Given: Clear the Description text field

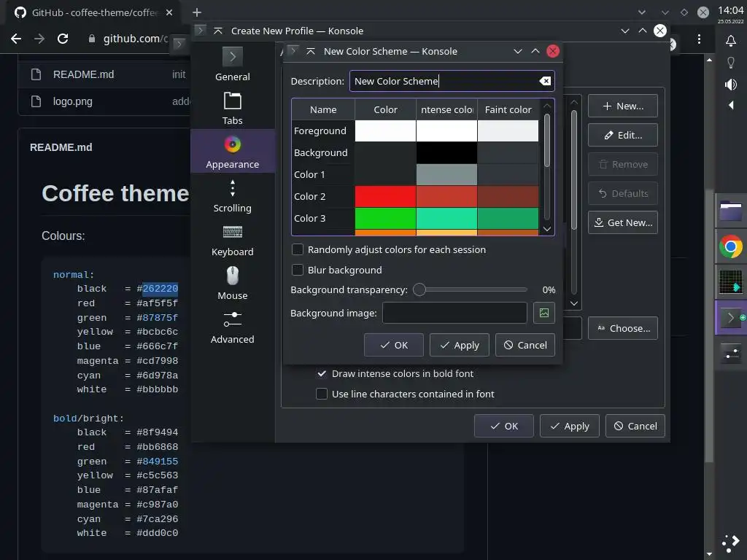Looking at the screenshot, I should point(545,81).
